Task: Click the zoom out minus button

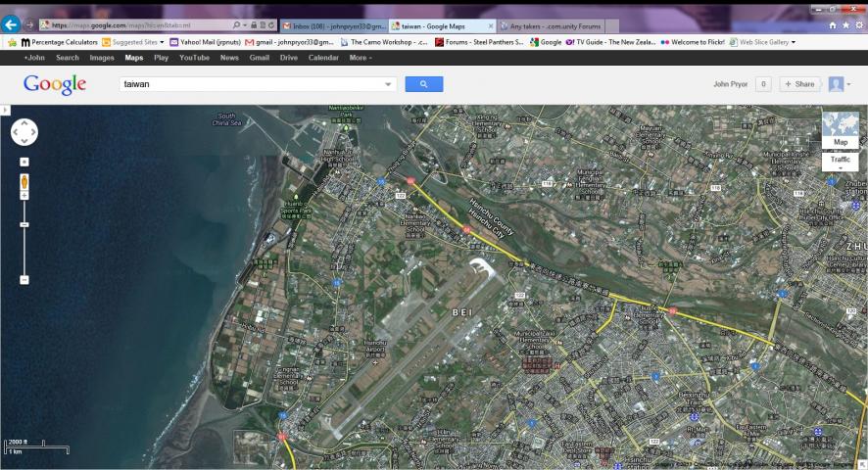Action: point(24,280)
